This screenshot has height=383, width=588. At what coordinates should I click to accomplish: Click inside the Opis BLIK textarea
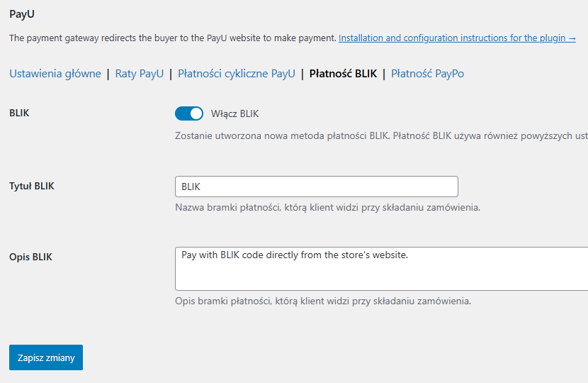383,270
